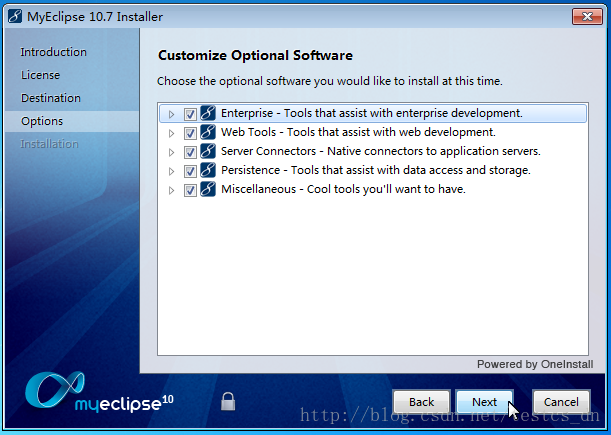This screenshot has width=611, height=435.
Task: Expand the Persistence tree node
Action: pyautogui.click(x=171, y=172)
